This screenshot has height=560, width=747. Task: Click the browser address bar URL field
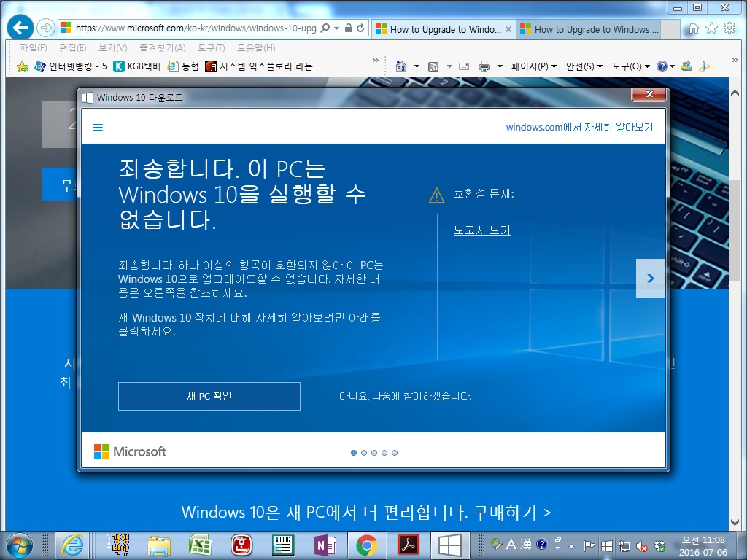(196, 28)
